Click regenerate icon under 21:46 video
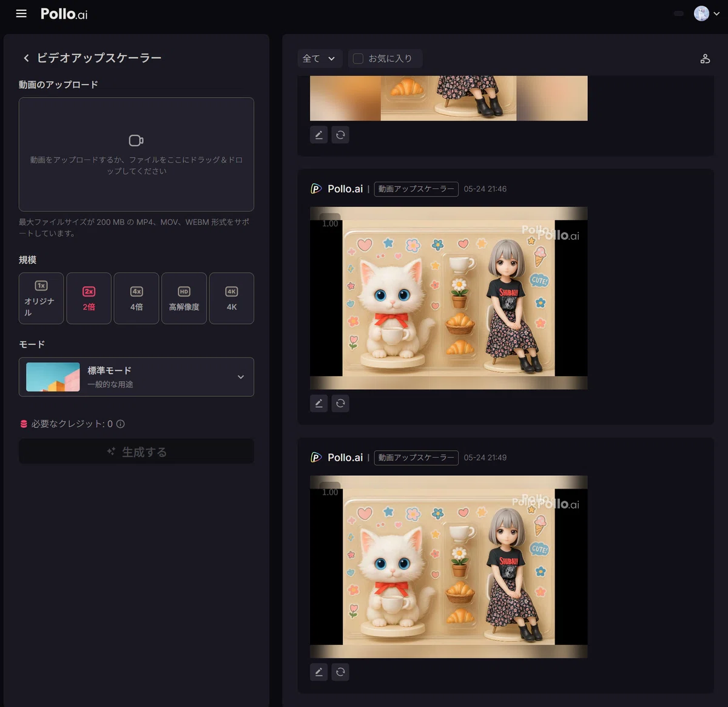Screen dimensions: 728x707 [340, 403]
